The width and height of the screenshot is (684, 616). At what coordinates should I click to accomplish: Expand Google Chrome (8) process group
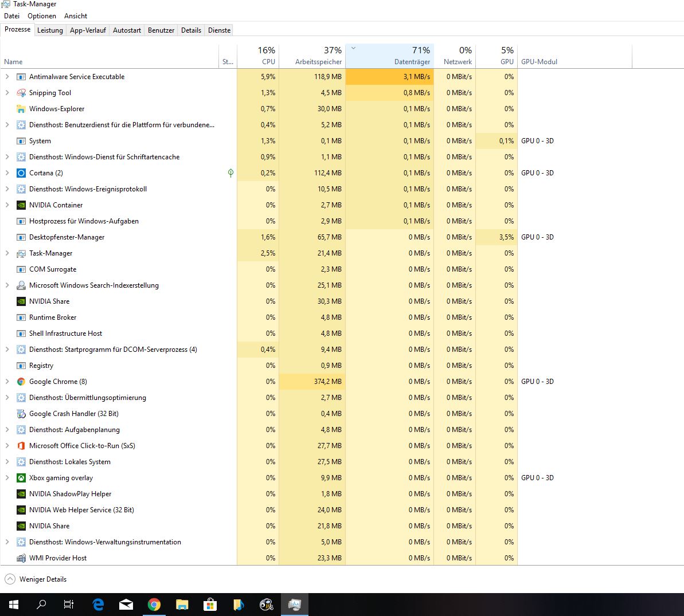point(7,382)
